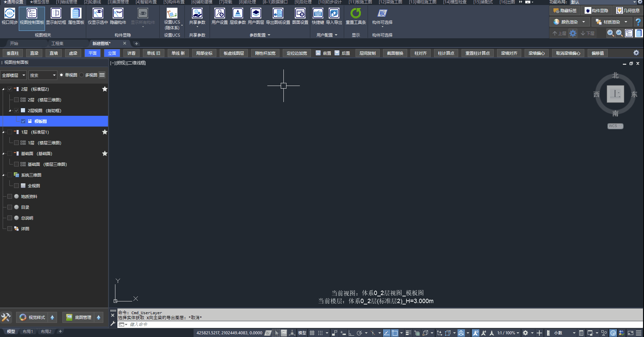This screenshot has height=337, width=644.
Task: Select the 显示剖切框 section box icon
Action: 56,16
